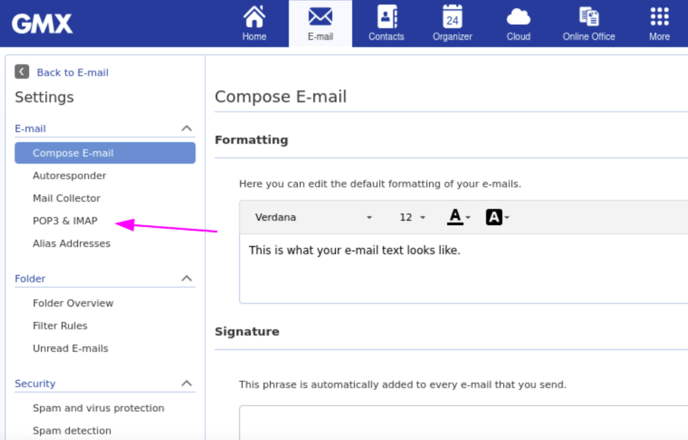This screenshot has width=688, height=440.
Task: Click the Security section heading in sidebar
Action: coord(35,383)
